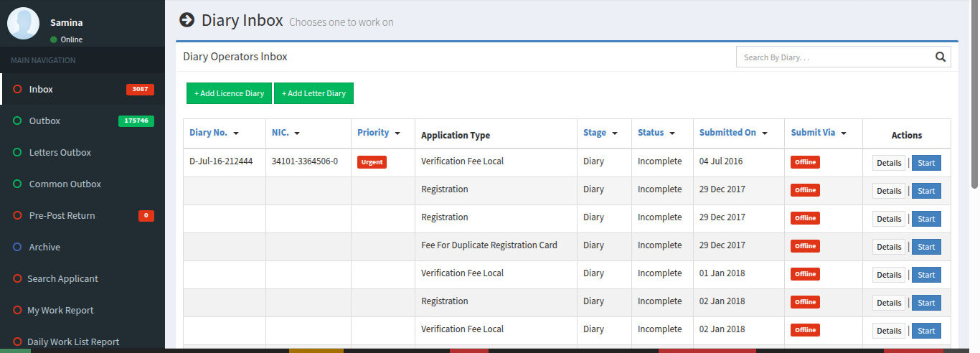Screen dimensions: 980x353
Task: Click the Search Applicant circle icon
Action: pos(17,279)
